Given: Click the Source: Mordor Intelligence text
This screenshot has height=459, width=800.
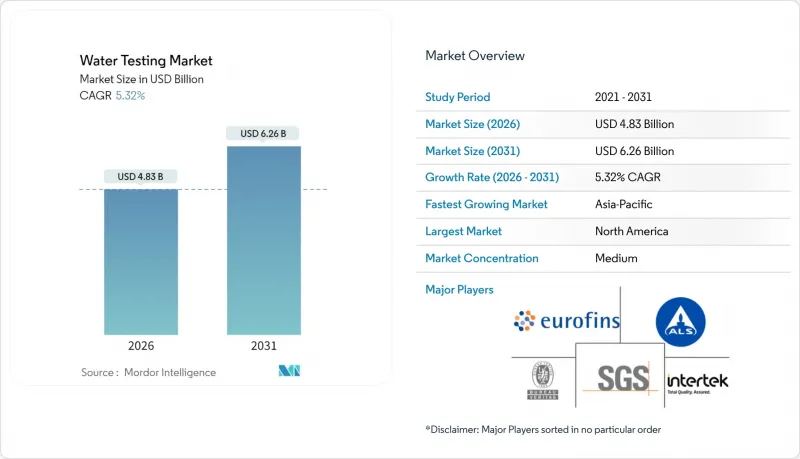Looking at the screenshot, I should click(148, 372).
